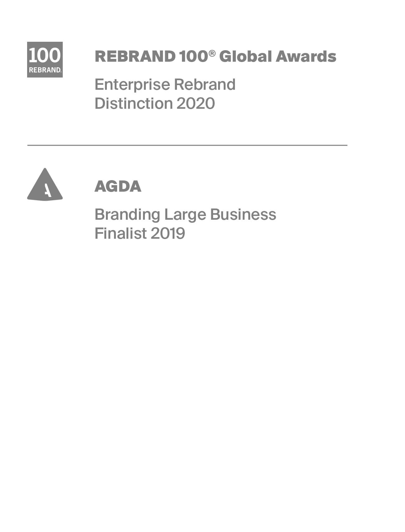This screenshot has height=532, width=405.
Task: Click the word Global in the heading
Action: tap(245, 56)
